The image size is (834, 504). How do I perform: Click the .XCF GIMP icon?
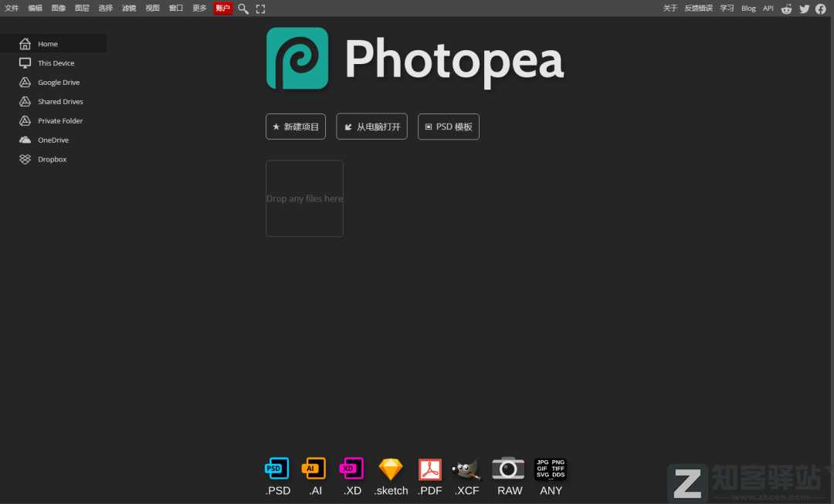click(466, 468)
